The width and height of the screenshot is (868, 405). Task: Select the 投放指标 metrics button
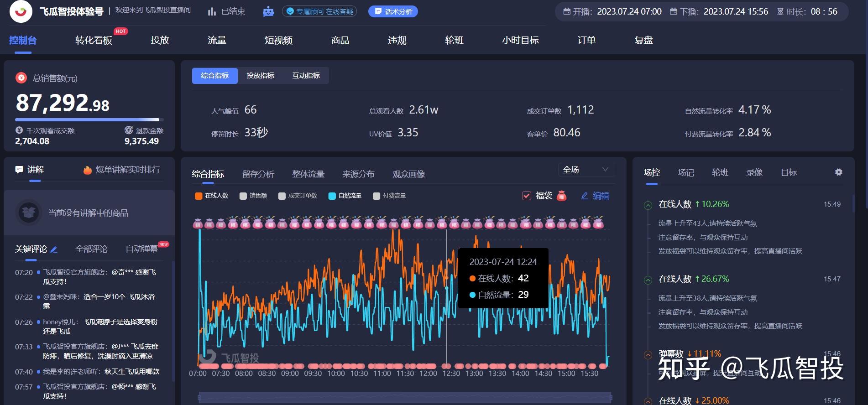click(x=260, y=76)
